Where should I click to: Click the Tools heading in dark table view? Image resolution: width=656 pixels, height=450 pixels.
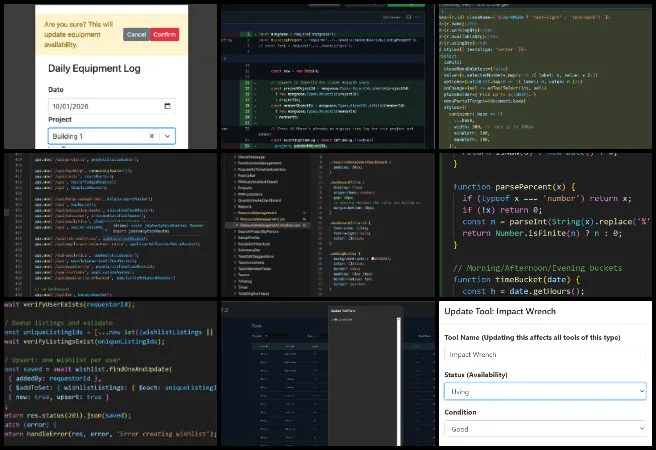[x=256, y=326]
